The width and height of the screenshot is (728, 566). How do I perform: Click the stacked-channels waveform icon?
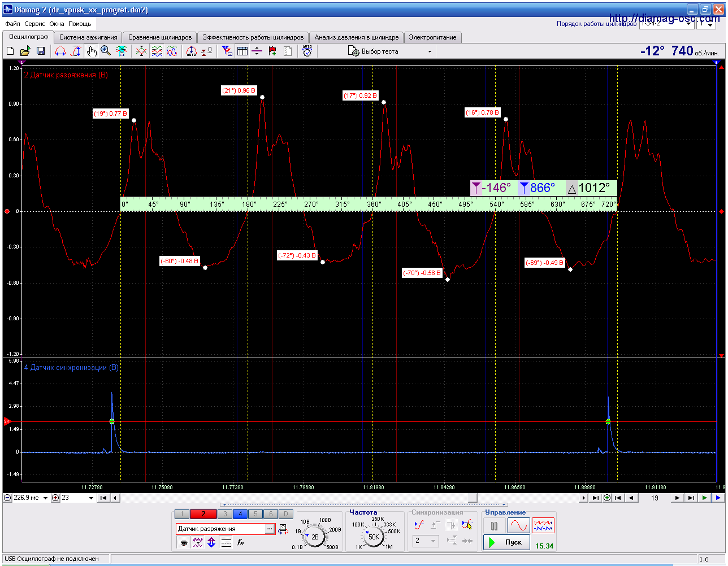point(157,51)
